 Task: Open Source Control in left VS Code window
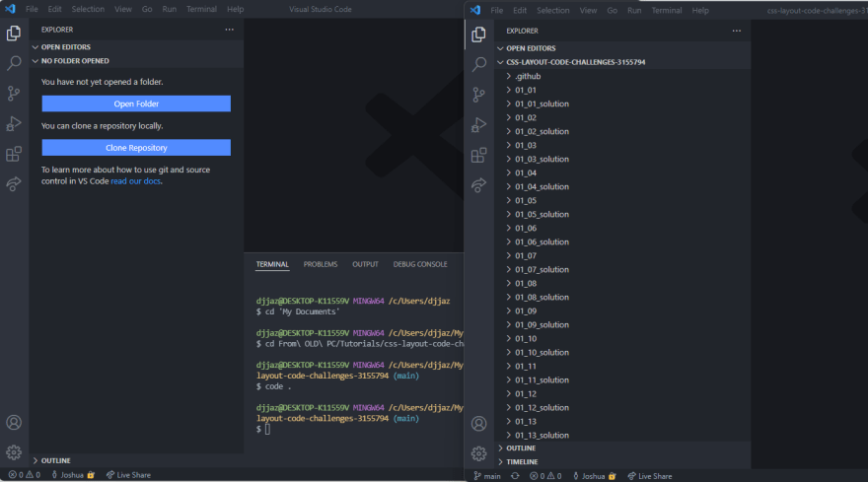[14, 94]
